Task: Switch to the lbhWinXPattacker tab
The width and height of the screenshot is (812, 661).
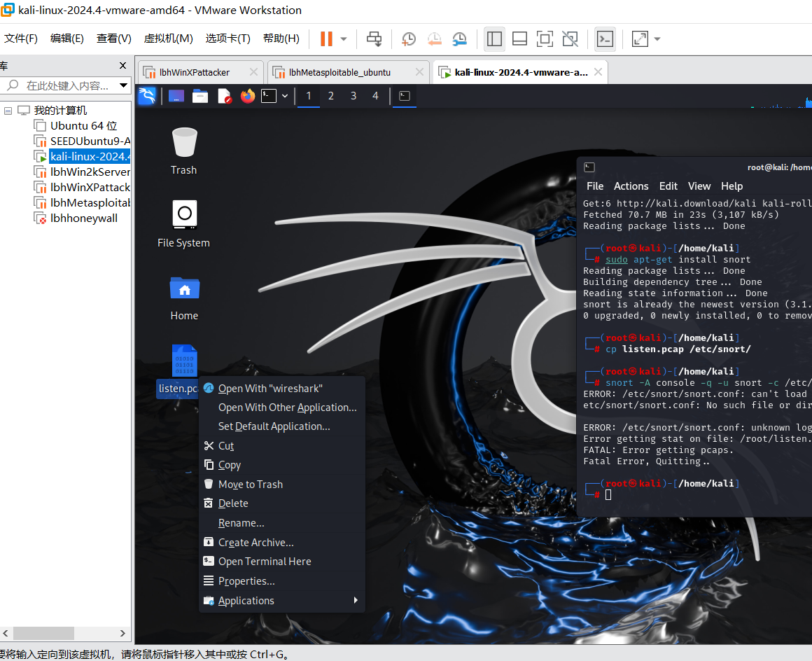Action: tap(194, 73)
